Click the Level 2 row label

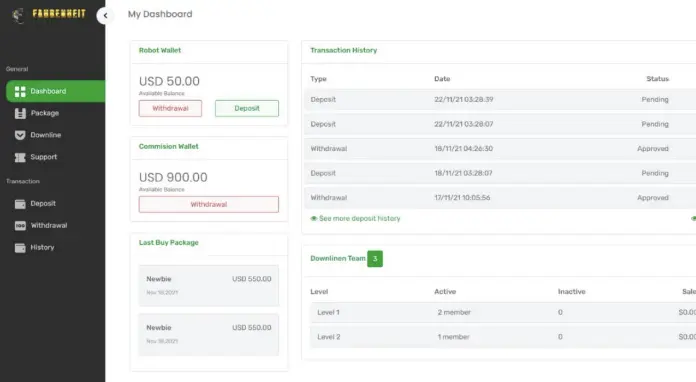(x=329, y=337)
